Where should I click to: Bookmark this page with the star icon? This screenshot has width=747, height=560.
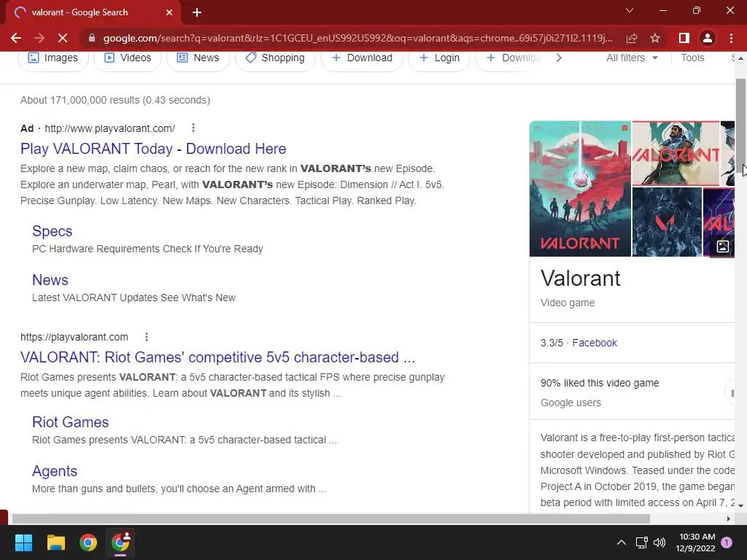(x=656, y=38)
